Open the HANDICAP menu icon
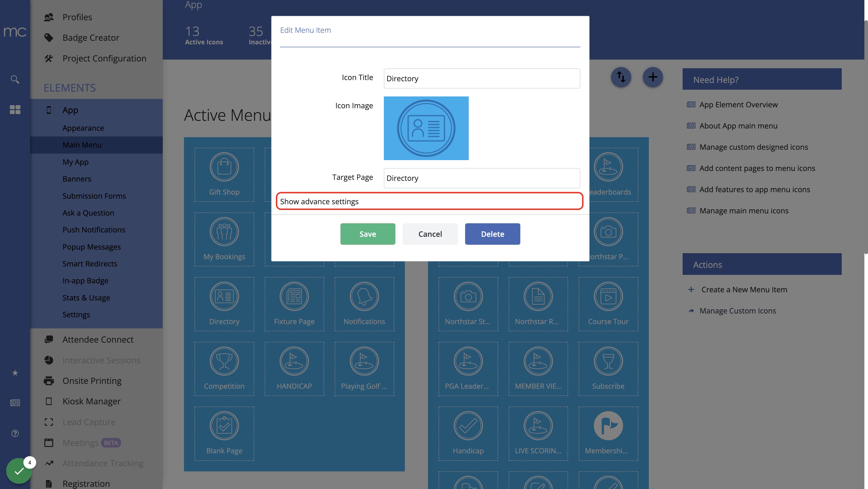Image resolution: width=868 pixels, height=489 pixels. (x=294, y=369)
